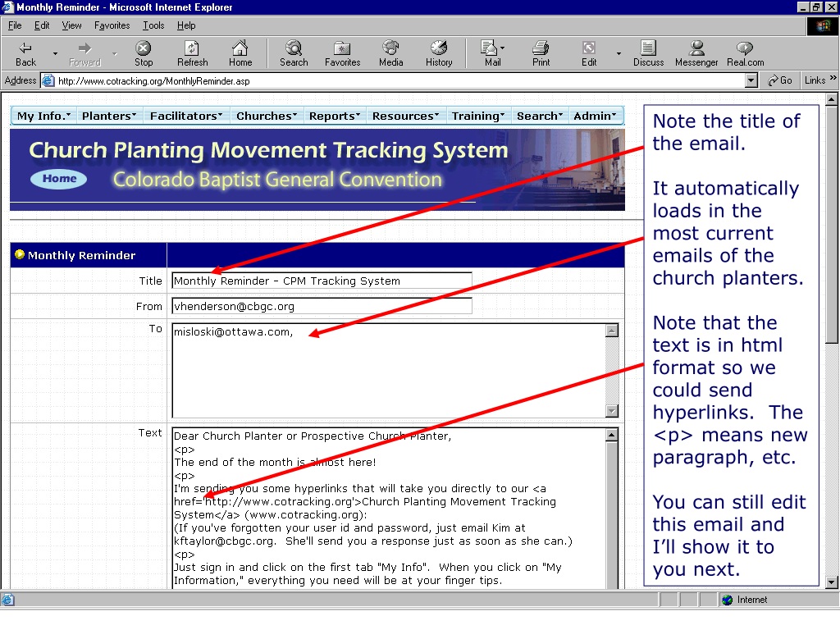The height and width of the screenshot is (630, 840).
Task: Click the Church Planting Movement Tracking System banner
Action: 317,169
